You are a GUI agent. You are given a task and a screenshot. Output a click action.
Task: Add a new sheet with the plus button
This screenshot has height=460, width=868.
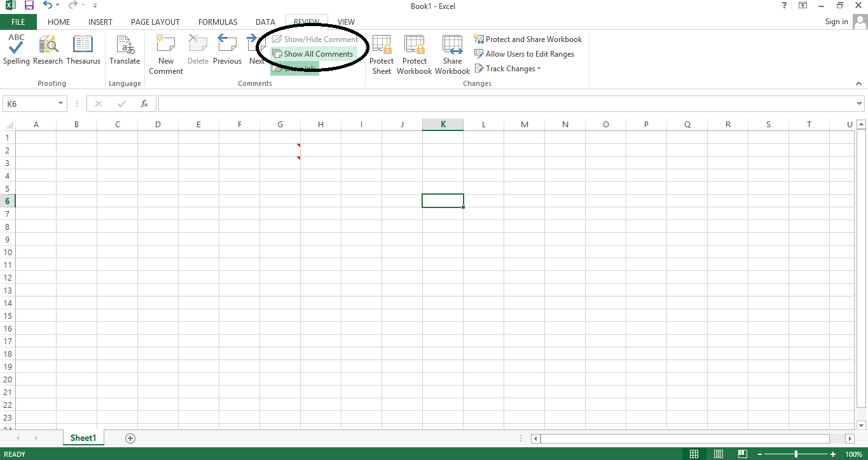[x=130, y=438]
